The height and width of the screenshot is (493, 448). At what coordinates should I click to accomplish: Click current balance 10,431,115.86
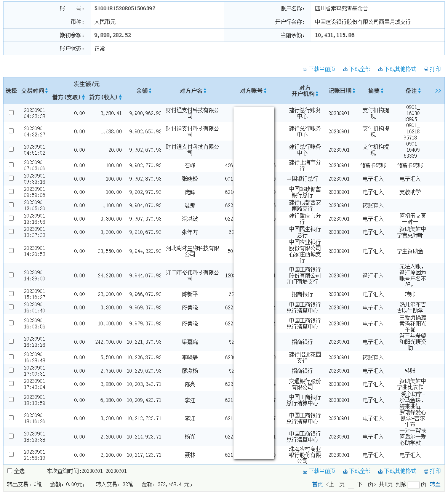click(334, 35)
